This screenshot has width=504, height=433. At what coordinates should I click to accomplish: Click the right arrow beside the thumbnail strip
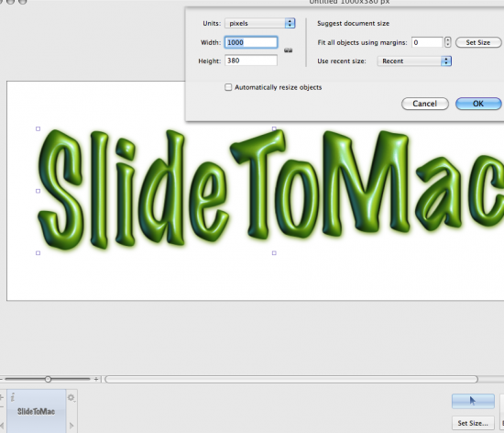[x=71, y=426]
